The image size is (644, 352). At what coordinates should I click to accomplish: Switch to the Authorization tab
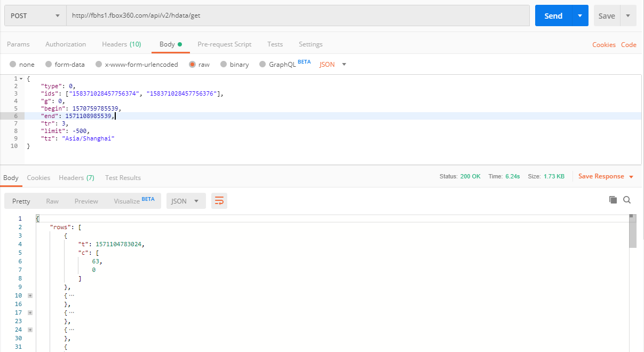[66, 44]
